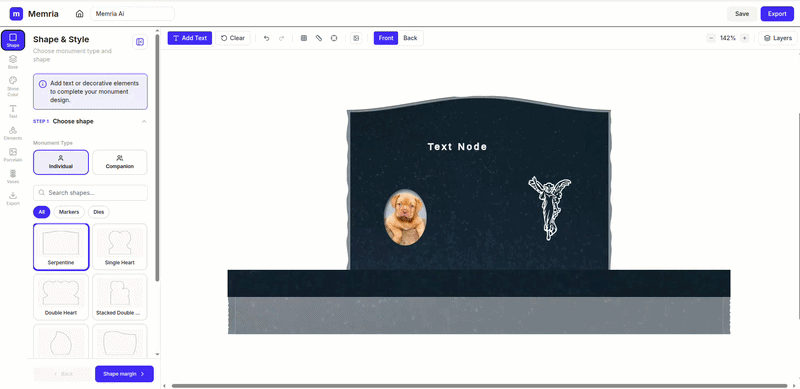The width and height of the screenshot is (800, 389).
Task: Open the Shape sidebar panel
Action: click(13, 40)
